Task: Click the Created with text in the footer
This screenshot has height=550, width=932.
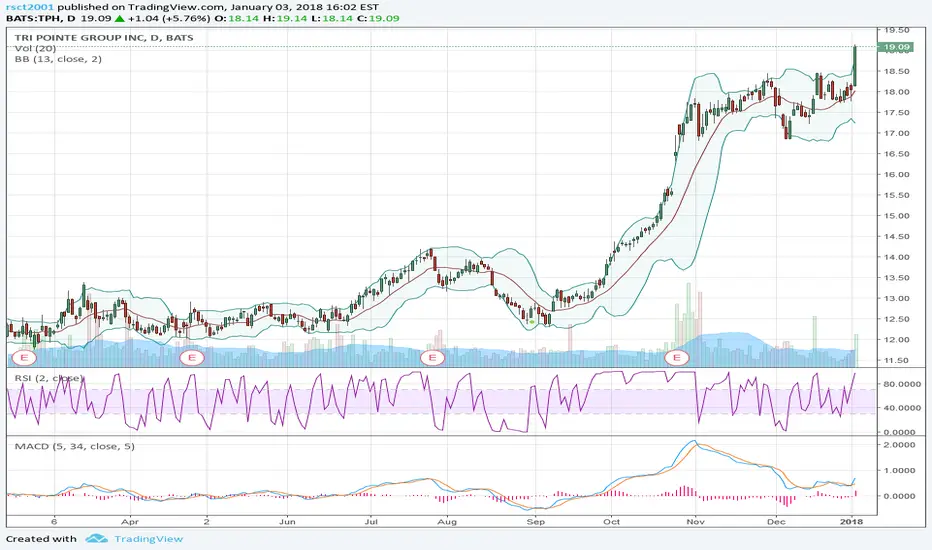Action: [41, 539]
